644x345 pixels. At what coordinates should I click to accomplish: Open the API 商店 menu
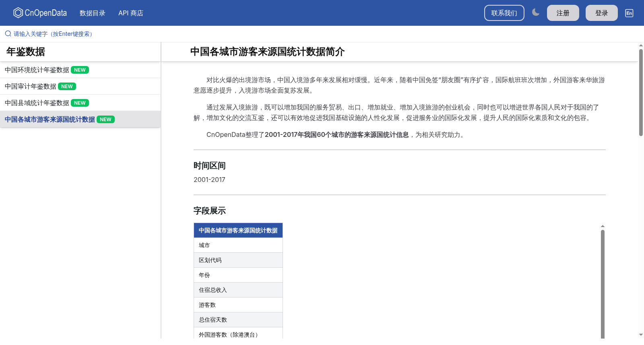tap(131, 13)
